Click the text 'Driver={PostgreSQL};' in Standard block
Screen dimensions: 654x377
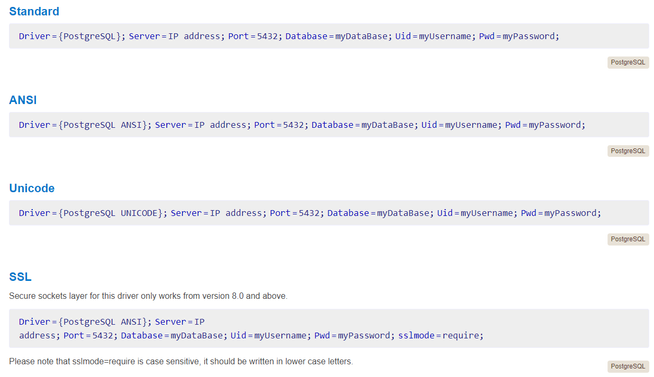[72, 36]
